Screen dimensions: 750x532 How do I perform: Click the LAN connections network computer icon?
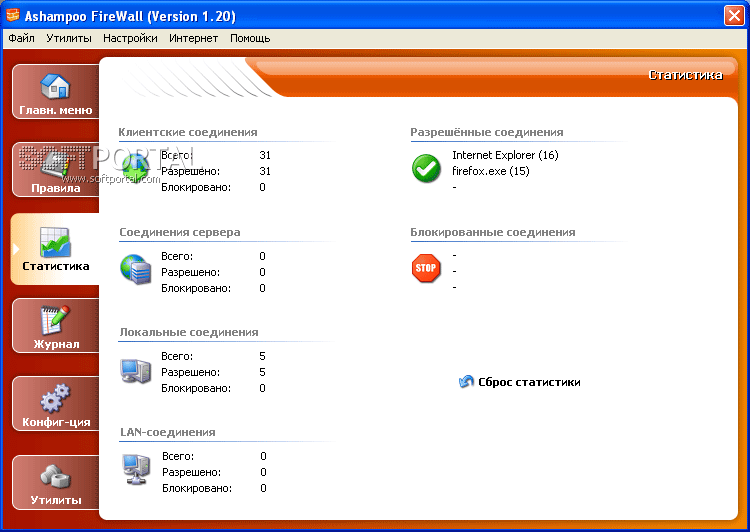point(136,469)
